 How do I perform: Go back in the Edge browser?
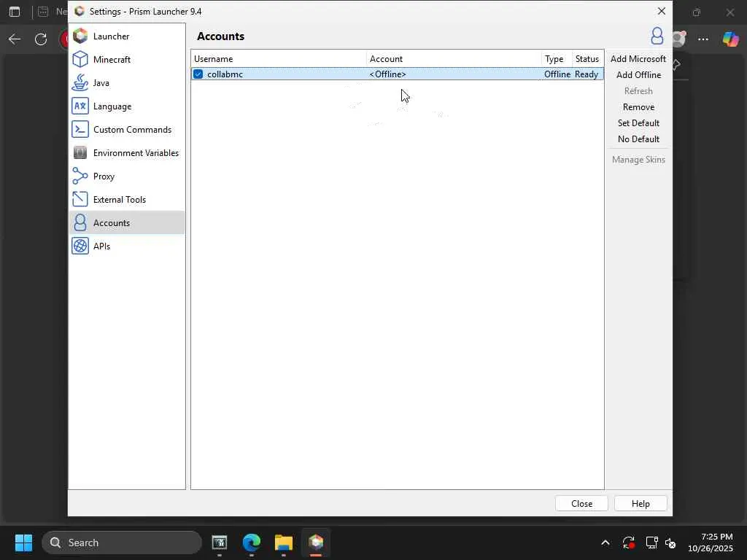[15, 39]
